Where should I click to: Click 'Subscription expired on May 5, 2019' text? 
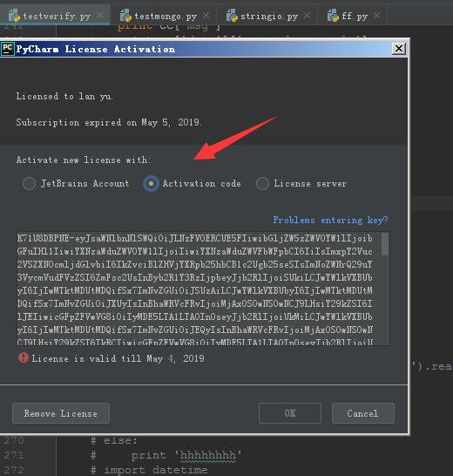109,122
